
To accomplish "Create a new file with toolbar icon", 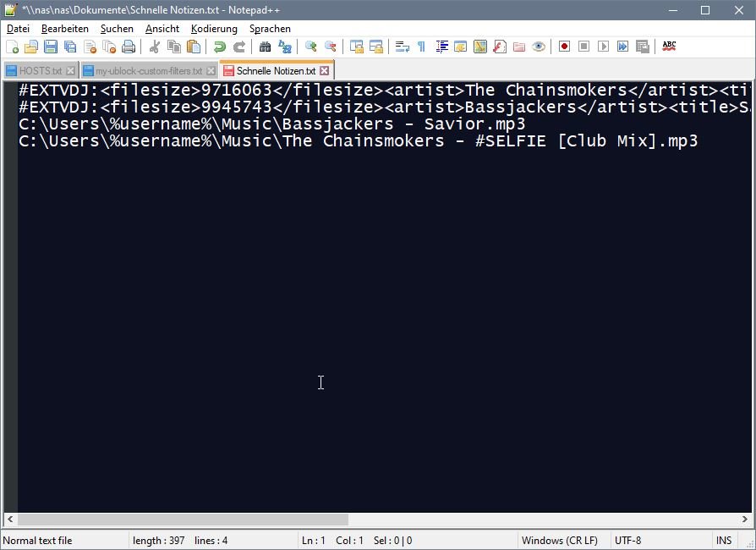I will 12,47.
